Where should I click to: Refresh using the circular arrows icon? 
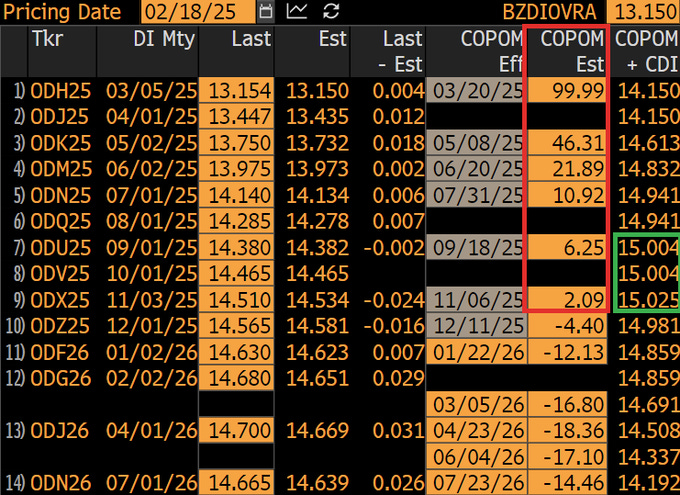tap(331, 11)
